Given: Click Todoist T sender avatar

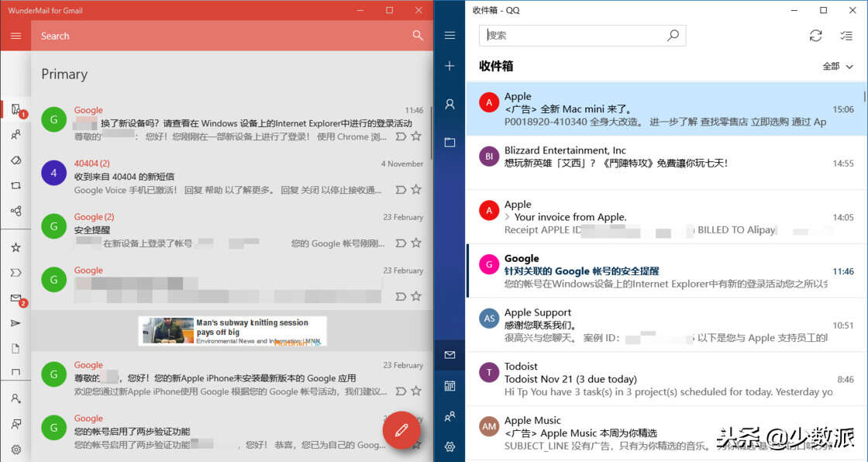Looking at the screenshot, I should click(489, 372).
